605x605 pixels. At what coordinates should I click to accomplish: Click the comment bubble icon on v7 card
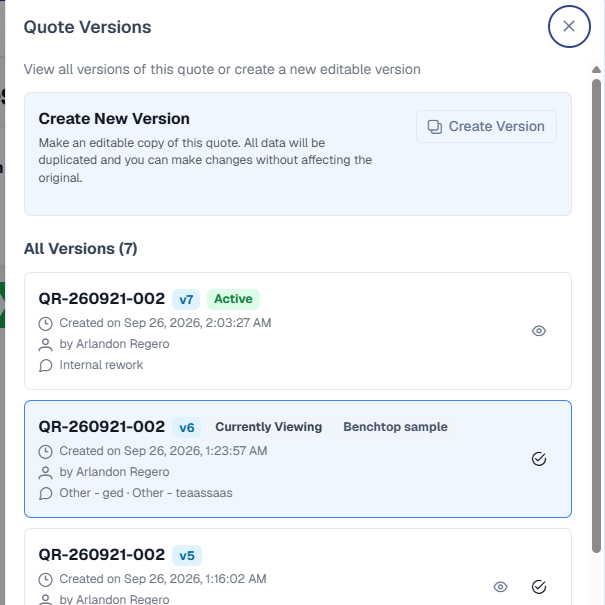pos(46,365)
